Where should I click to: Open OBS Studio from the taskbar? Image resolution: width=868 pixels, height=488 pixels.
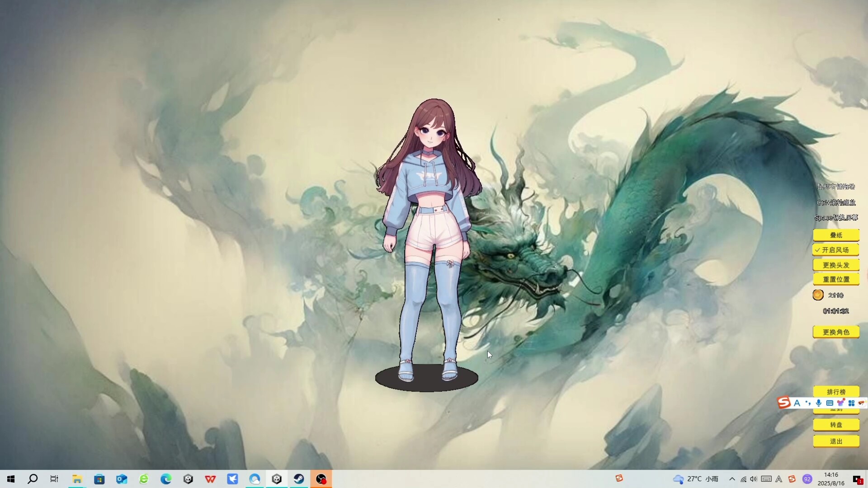pos(321,479)
